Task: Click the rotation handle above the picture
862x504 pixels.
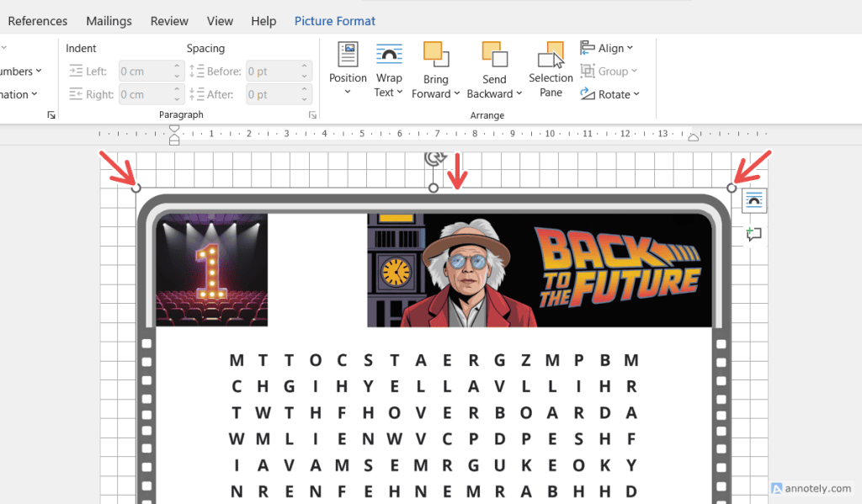Action: pos(434,158)
